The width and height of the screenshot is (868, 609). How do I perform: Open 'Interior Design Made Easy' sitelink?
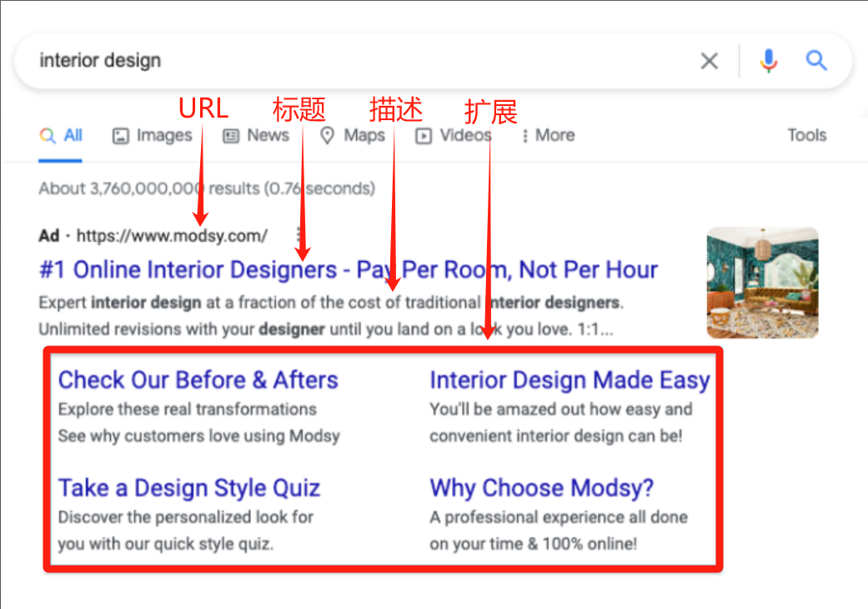coord(569,380)
